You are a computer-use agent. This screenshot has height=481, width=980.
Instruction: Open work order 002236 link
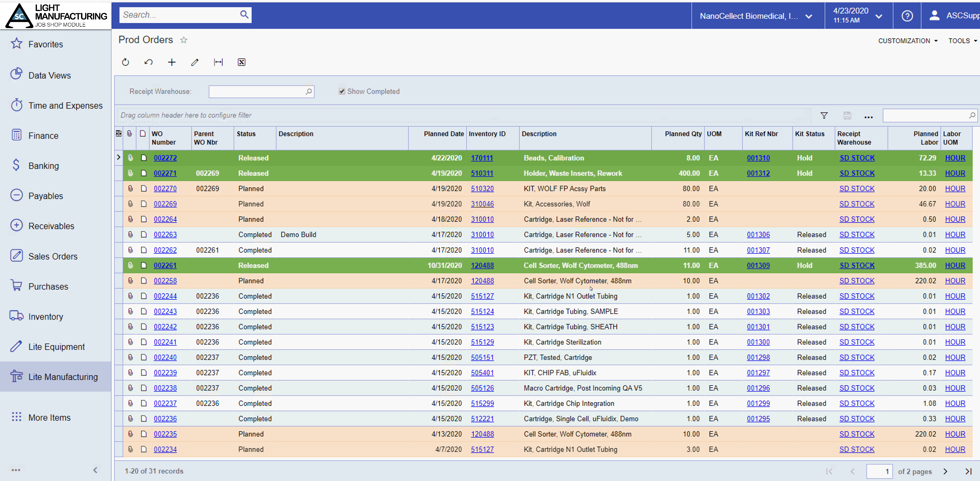(165, 419)
